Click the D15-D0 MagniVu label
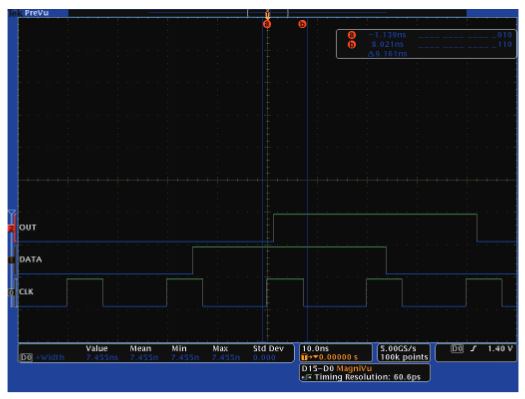Viewport: 525px width, 399px height. [x=336, y=369]
